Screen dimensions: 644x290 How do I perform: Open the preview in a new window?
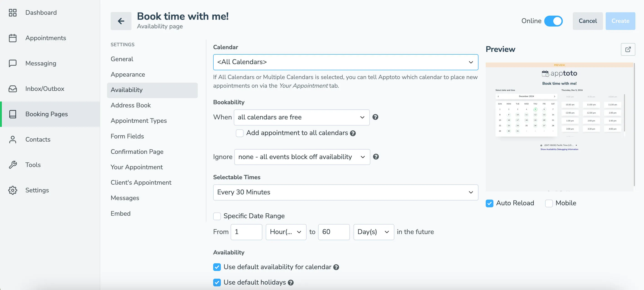tap(628, 49)
